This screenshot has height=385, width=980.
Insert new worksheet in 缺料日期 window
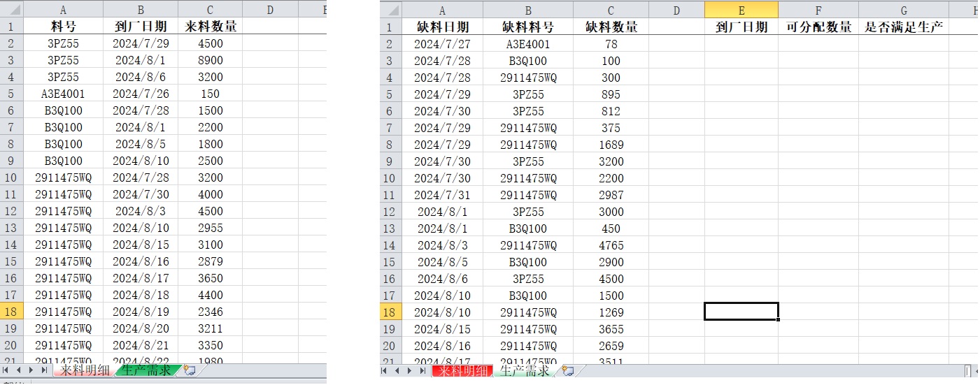coord(567,371)
